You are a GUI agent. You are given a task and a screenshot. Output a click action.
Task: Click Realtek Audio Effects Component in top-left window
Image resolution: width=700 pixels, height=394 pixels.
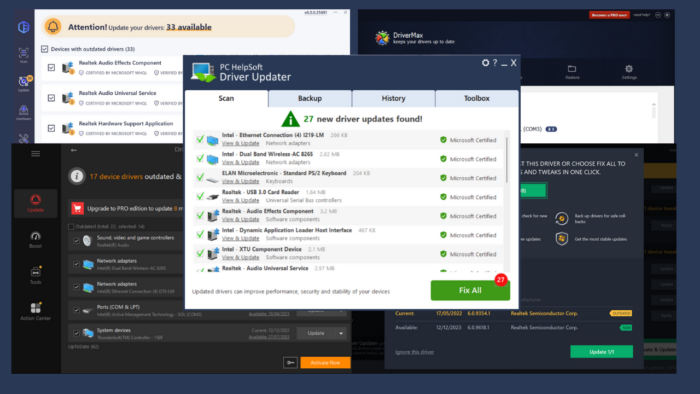[120, 63]
